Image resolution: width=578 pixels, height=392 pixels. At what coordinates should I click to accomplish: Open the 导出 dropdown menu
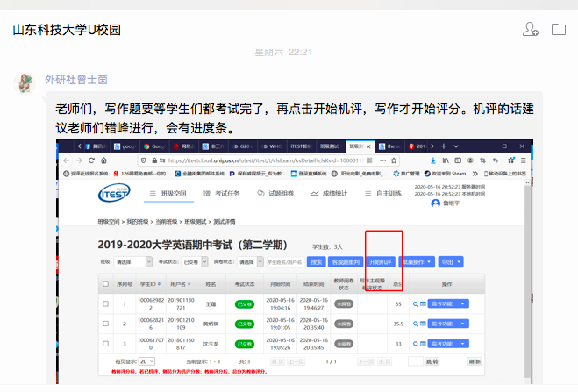450,261
